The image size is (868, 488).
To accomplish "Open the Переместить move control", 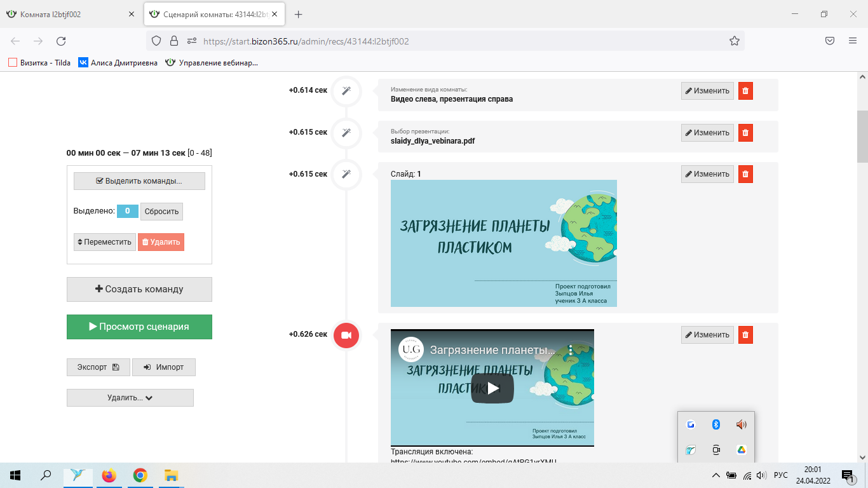I will pos(104,242).
